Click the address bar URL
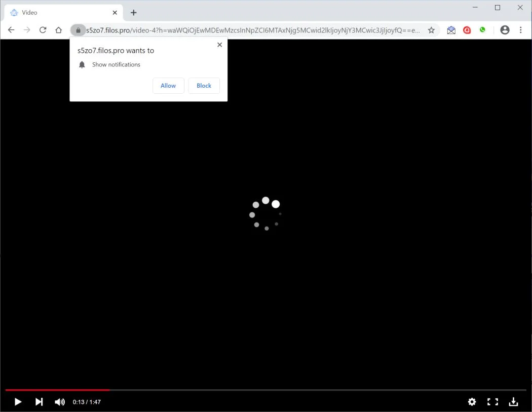The image size is (532, 412). coord(253,30)
